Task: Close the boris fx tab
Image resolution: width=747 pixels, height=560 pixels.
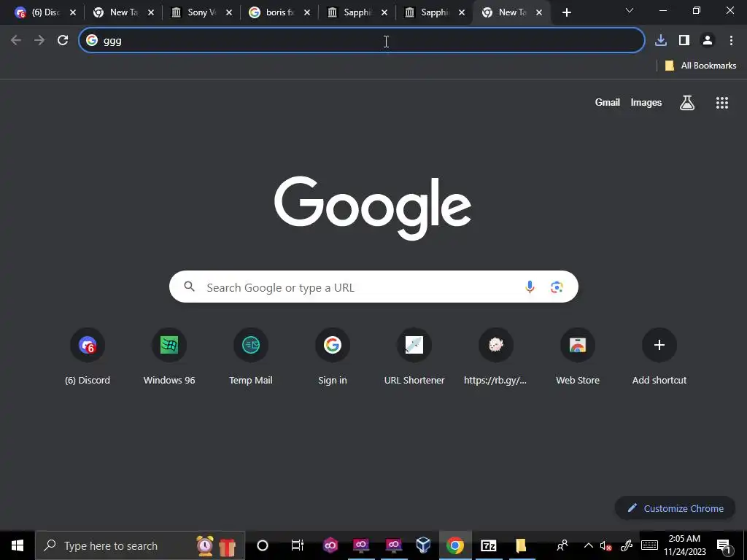Action: (307, 13)
